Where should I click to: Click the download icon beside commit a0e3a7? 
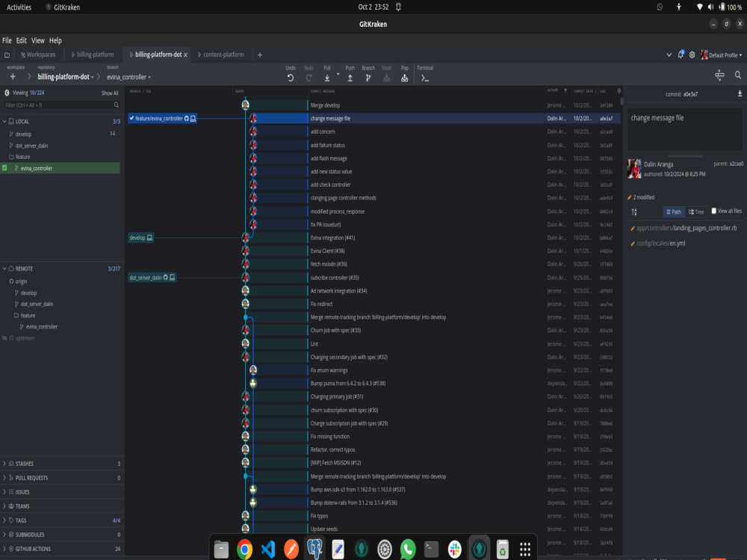pos(740,94)
